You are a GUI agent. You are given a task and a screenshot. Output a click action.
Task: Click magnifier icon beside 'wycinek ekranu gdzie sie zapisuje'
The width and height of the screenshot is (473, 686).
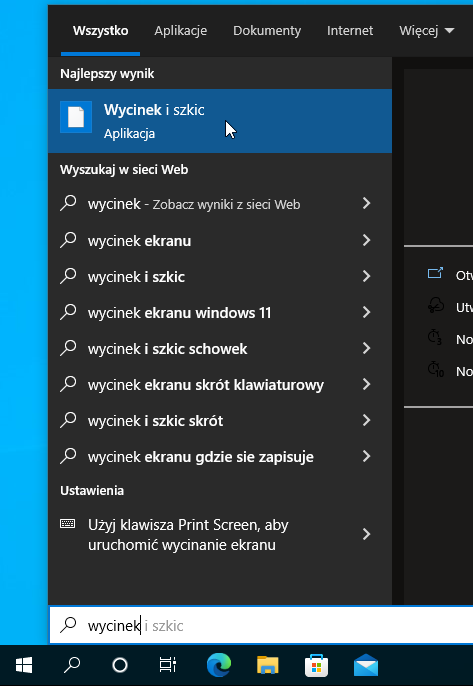[x=68, y=456]
